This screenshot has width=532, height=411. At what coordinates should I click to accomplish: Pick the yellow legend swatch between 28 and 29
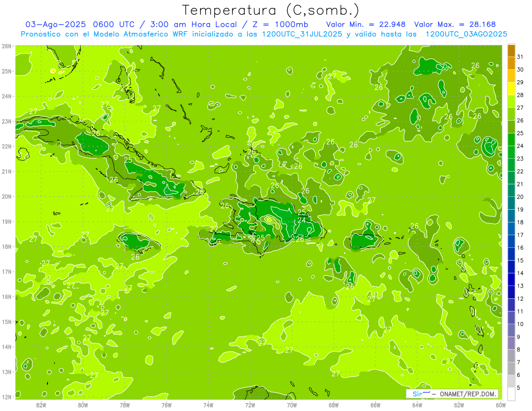(511, 89)
